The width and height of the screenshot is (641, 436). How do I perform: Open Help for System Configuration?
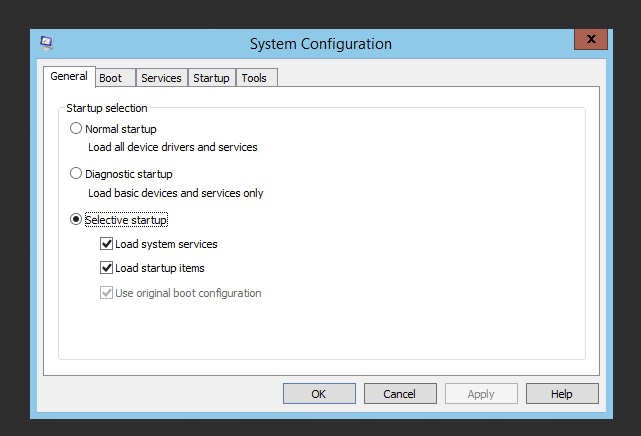coord(561,394)
